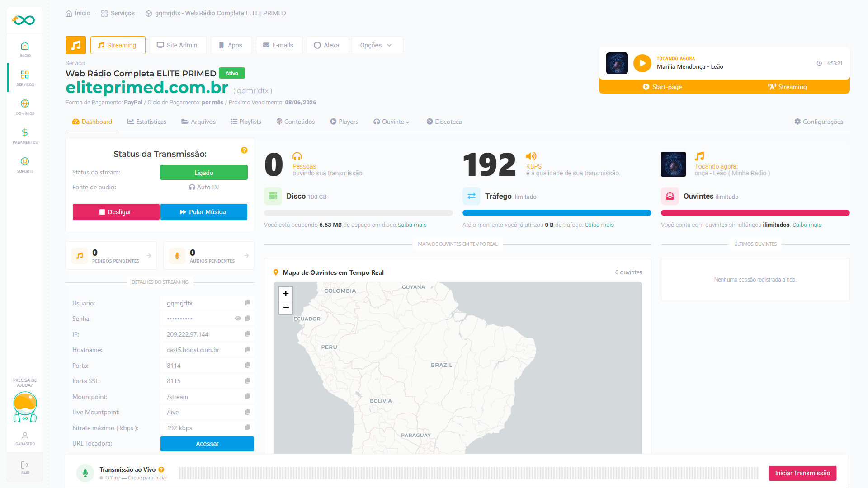The width and height of the screenshot is (868, 488).
Task: Open Suporte lifebuoy icon in sidebar
Action: pyautogui.click(x=25, y=161)
